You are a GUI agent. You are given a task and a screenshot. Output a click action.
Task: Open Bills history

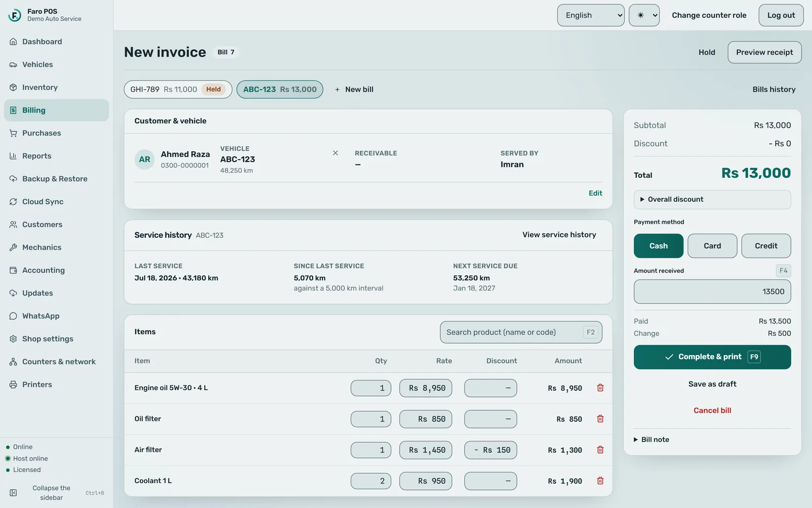(774, 89)
